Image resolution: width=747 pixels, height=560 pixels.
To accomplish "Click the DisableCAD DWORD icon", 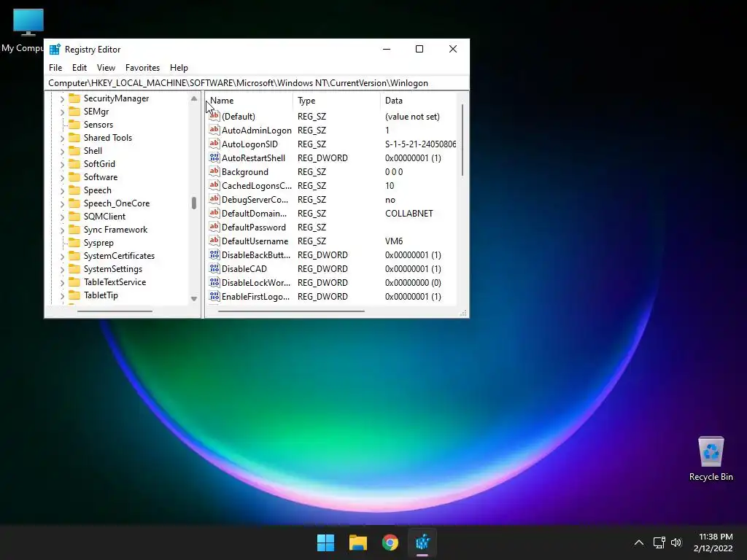I will pos(214,268).
